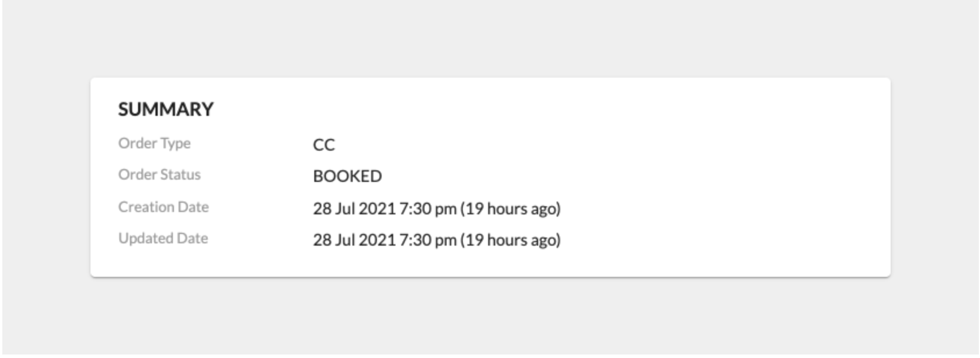The image size is (980, 358).
Task: Click "7:30 pm" in Updated Date value
Action: tap(427, 240)
